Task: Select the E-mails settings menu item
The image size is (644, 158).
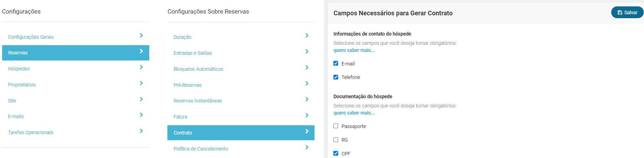Action: (x=16, y=116)
